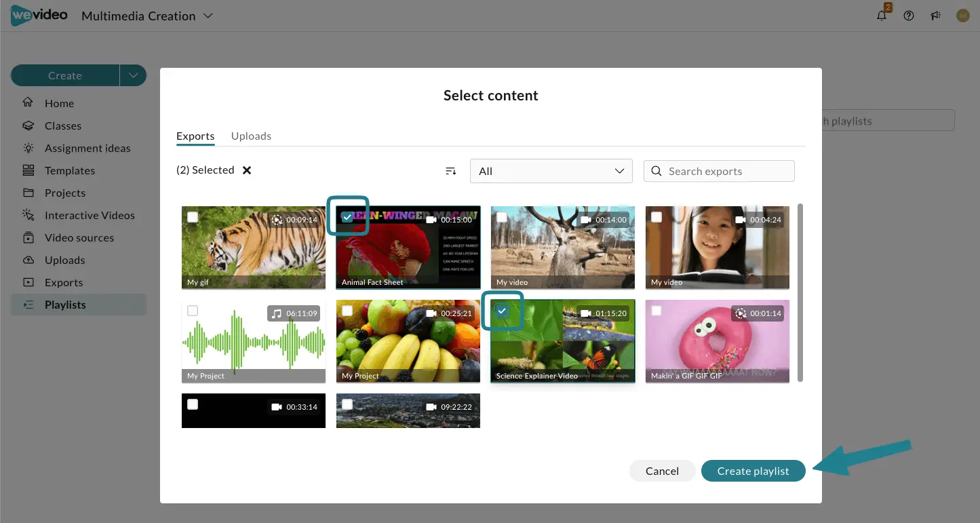The image size is (980, 523).
Task: Open Assignment ideas link
Action: pyautogui.click(x=87, y=148)
